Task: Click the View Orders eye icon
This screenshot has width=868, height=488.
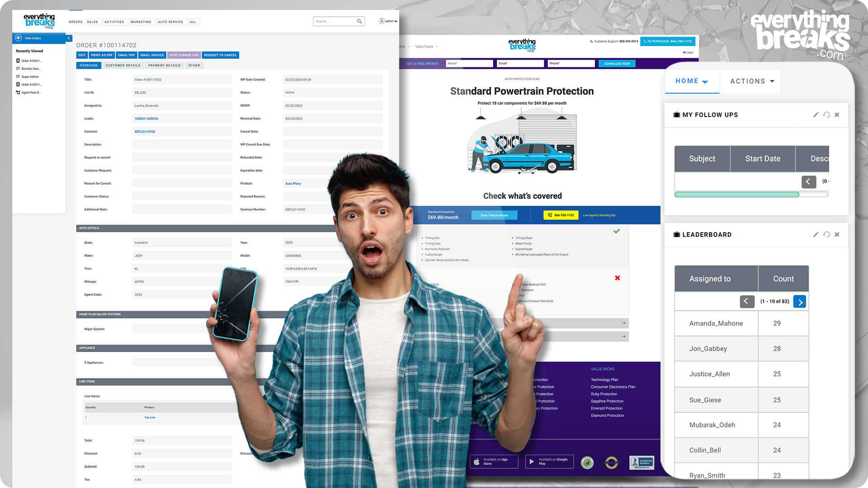Action: point(19,38)
